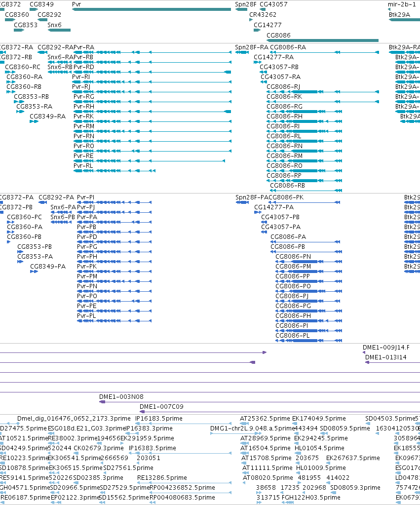Click the standalone 'Pvr' gene label

tap(76, 4)
